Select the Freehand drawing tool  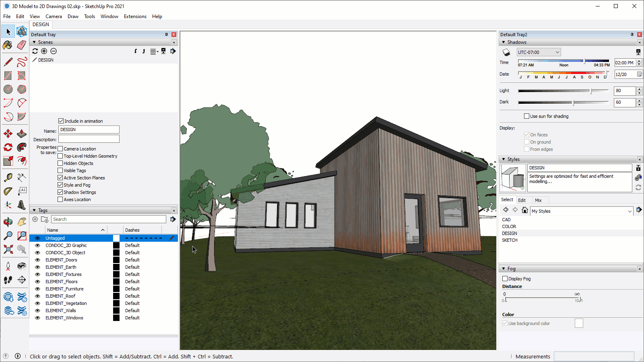pos(22,62)
